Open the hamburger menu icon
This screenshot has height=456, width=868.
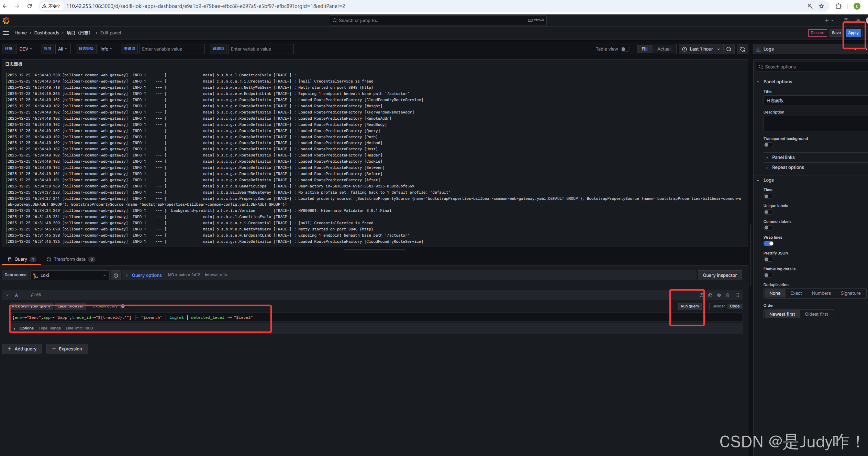6,33
